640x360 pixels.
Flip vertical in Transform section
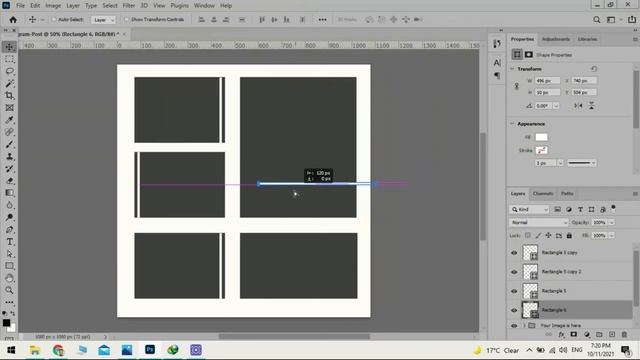click(591, 106)
